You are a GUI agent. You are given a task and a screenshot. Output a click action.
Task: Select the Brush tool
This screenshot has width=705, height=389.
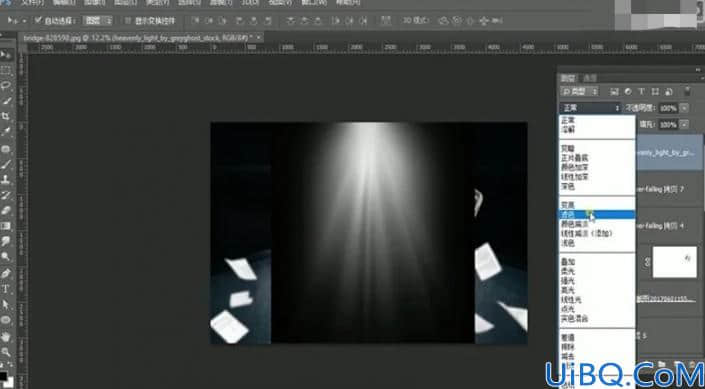pyautogui.click(x=6, y=164)
